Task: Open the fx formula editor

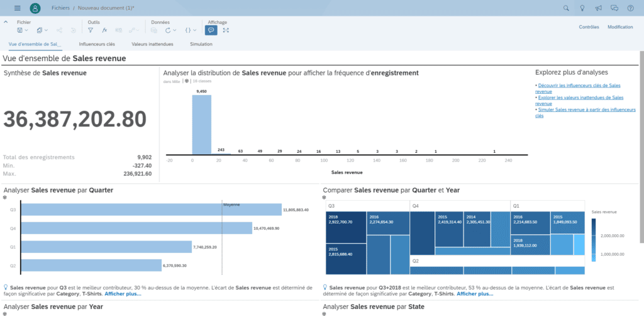Action: click(105, 30)
